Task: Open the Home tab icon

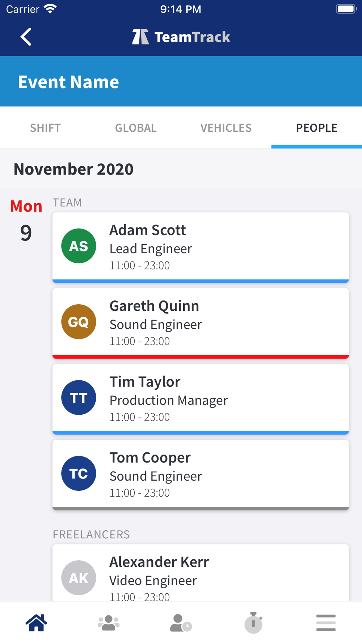Action: pyautogui.click(x=36, y=623)
